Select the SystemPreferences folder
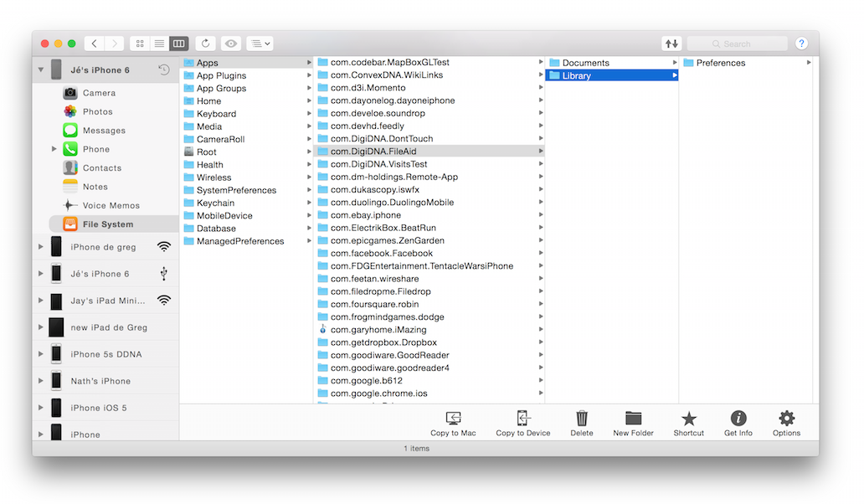Viewport: 864px width, 504px height. (246, 190)
